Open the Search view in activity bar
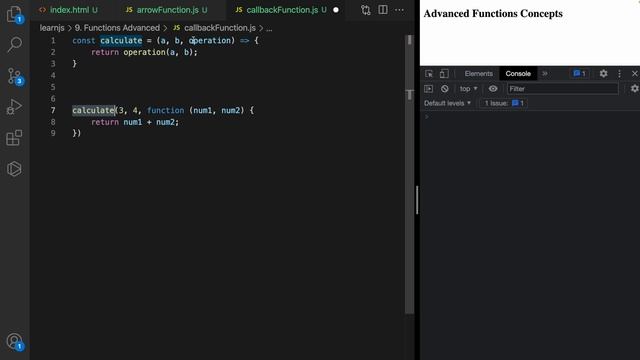This screenshot has width=640, height=360. pos(14,44)
